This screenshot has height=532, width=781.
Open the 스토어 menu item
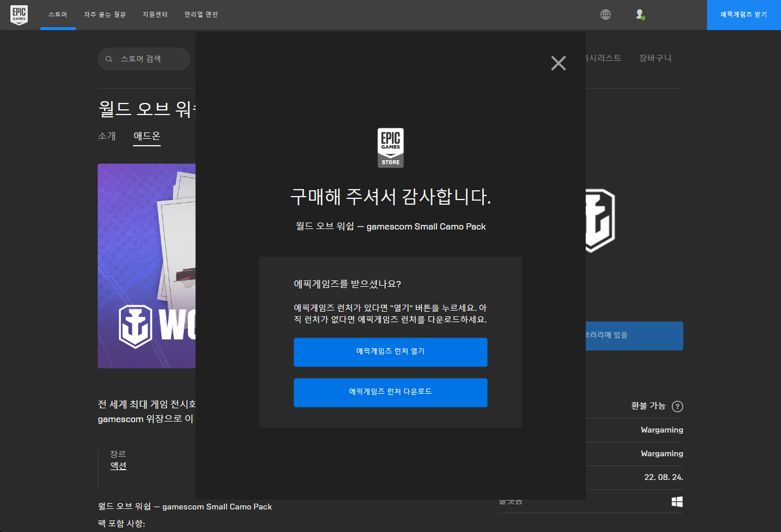pyautogui.click(x=58, y=14)
